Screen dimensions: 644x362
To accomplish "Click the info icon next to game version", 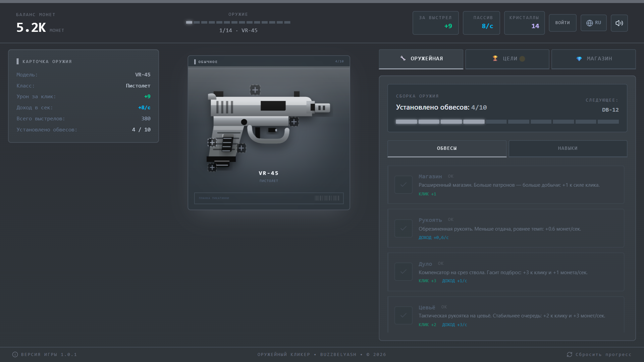I will (15, 355).
